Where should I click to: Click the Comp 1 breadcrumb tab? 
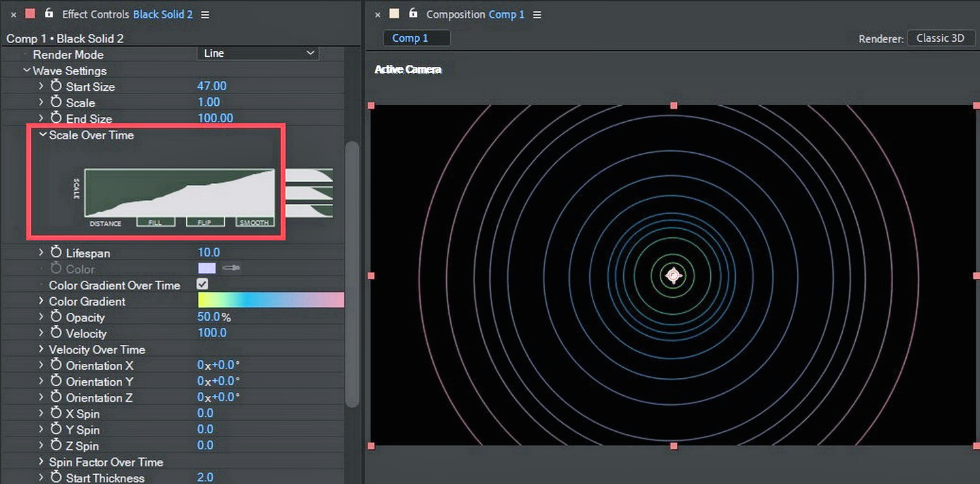pyautogui.click(x=417, y=38)
